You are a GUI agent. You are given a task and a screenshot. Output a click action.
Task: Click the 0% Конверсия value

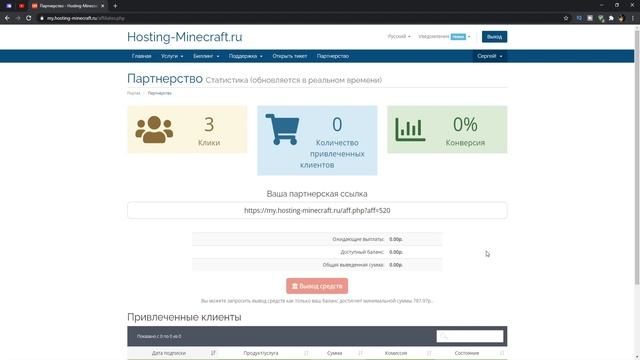(465, 124)
